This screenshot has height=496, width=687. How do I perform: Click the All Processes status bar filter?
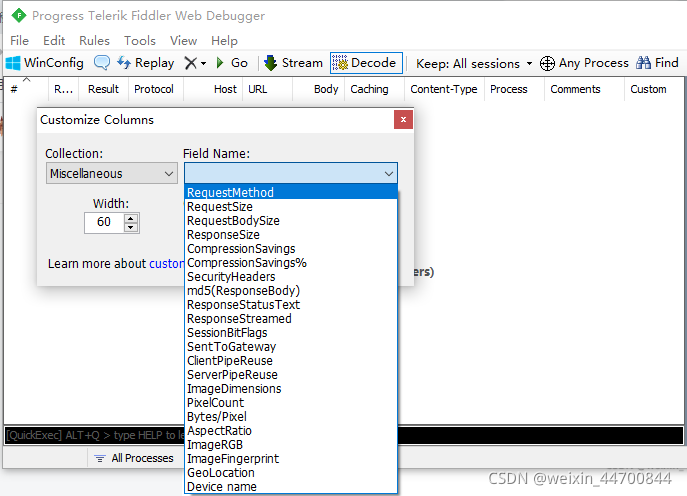point(134,458)
